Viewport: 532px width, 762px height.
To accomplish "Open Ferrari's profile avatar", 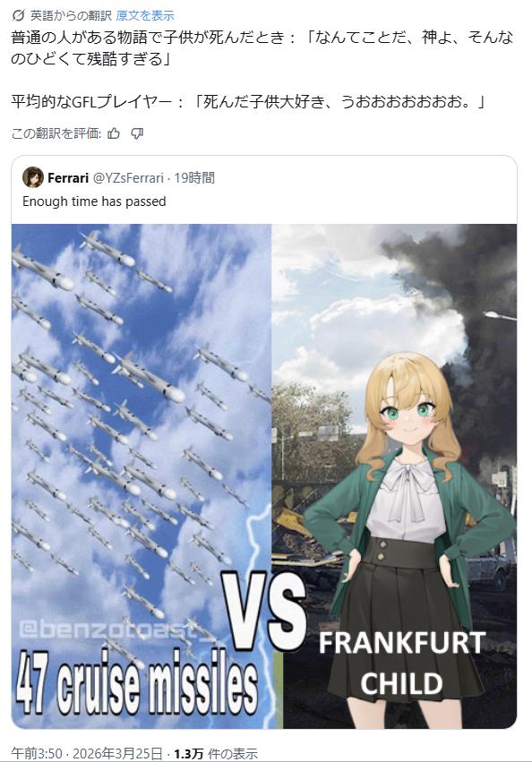I will pos(33,177).
